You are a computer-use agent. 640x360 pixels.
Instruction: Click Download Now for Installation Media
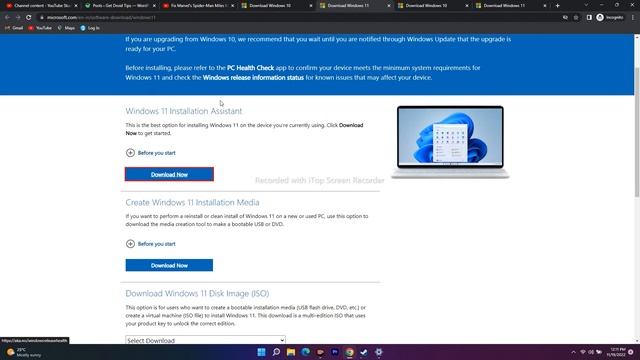(x=169, y=265)
